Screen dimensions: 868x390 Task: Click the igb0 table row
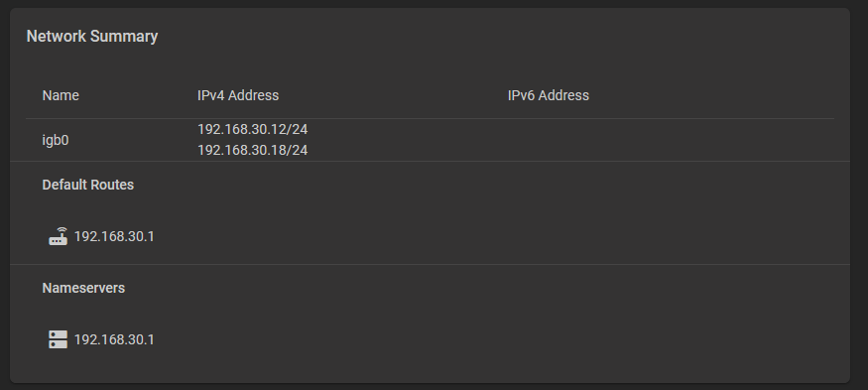pyautogui.click(x=430, y=140)
